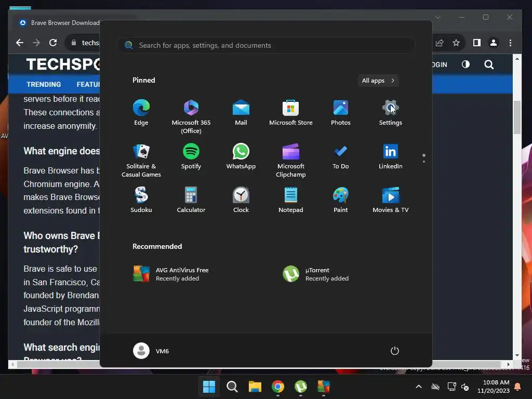Image resolution: width=532 pixels, height=399 pixels.
Task: Click the Windows Start button on taskbar
Action: tap(209, 387)
